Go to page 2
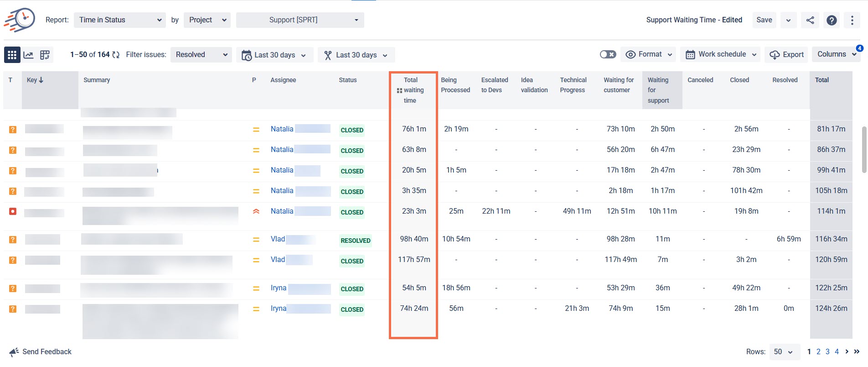 tap(818, 351)
